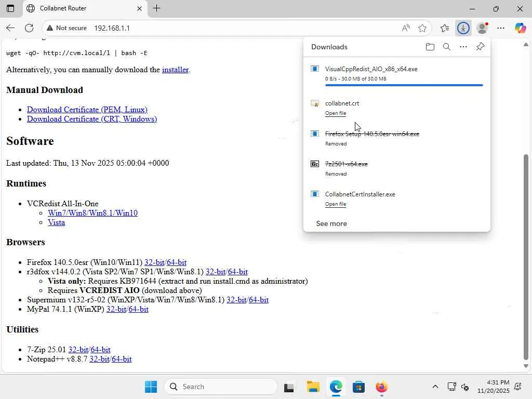Click See more in Downloads
Viewport: 532px width, 399px height.
[331, 223]
